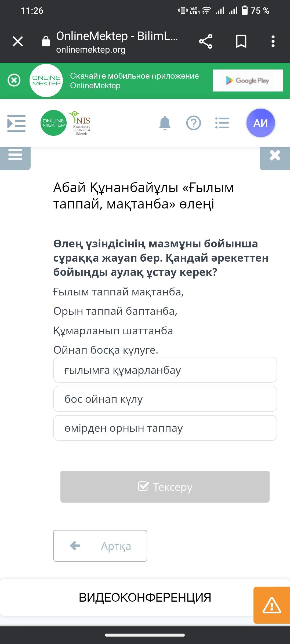Select answer бос ойнап күлу

[165, 399]
